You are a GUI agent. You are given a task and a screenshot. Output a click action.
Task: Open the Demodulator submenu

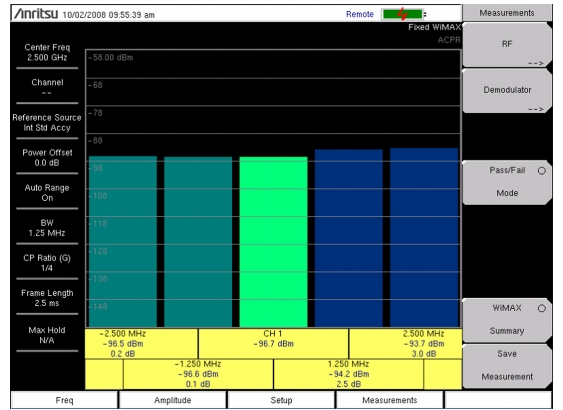tap(507, 91)
